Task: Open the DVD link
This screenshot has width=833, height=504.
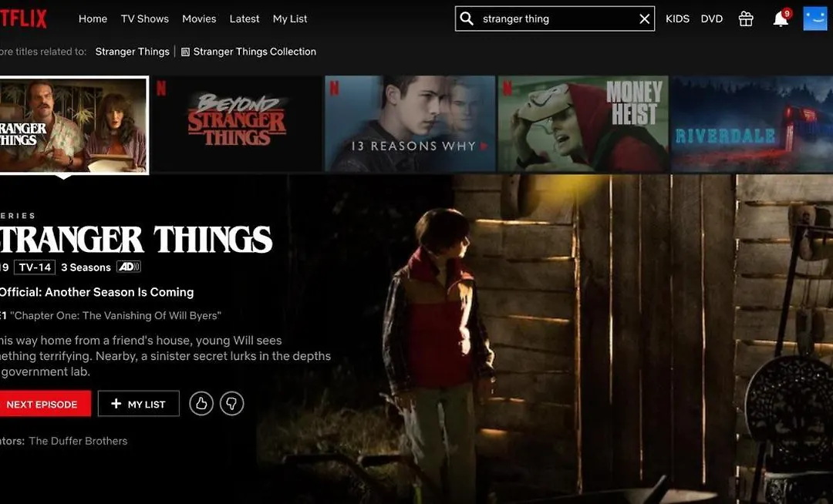Action: point(712,18)
